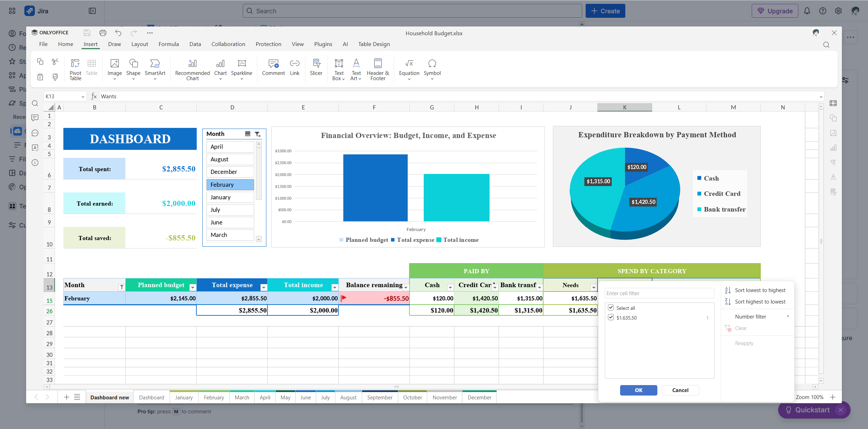
Task: Open the March sheet tab
Action: pos(242,397)
